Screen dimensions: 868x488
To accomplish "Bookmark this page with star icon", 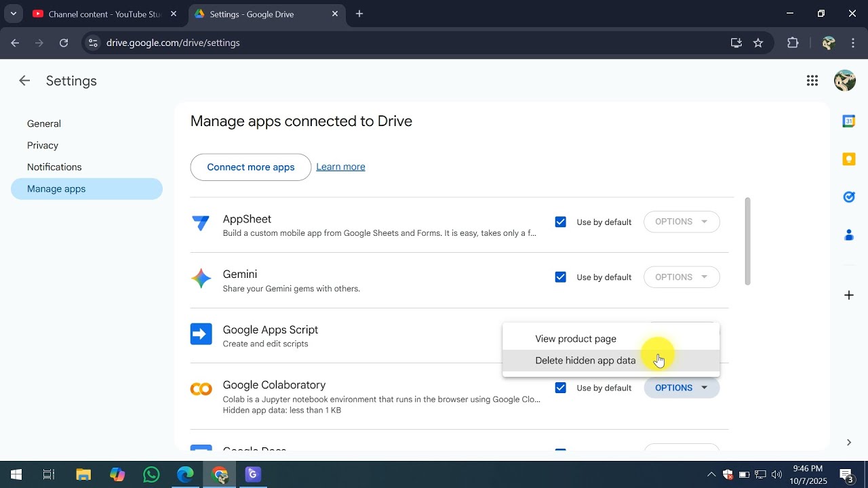I will (x=758, y=43).
